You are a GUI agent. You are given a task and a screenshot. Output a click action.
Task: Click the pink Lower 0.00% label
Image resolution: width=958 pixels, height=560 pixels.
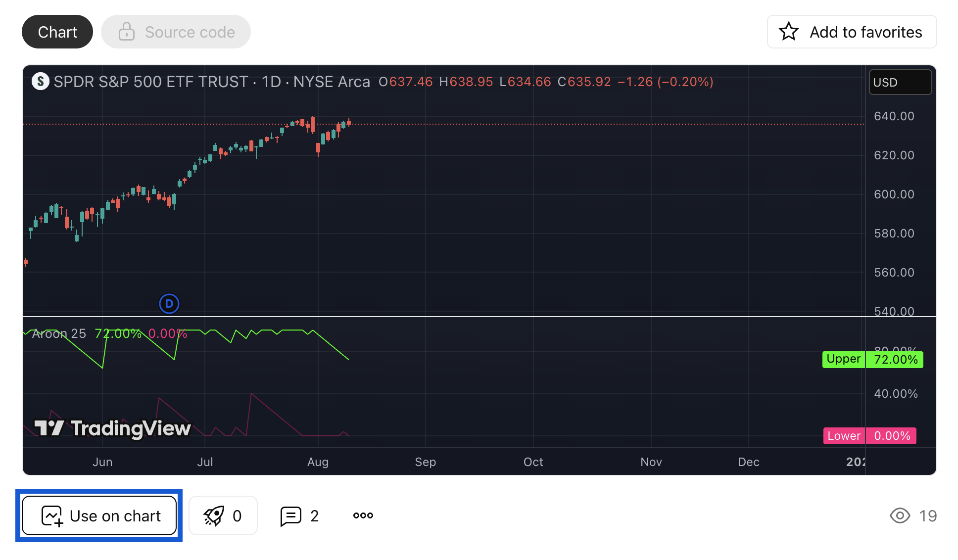click(x=869, y=436)
